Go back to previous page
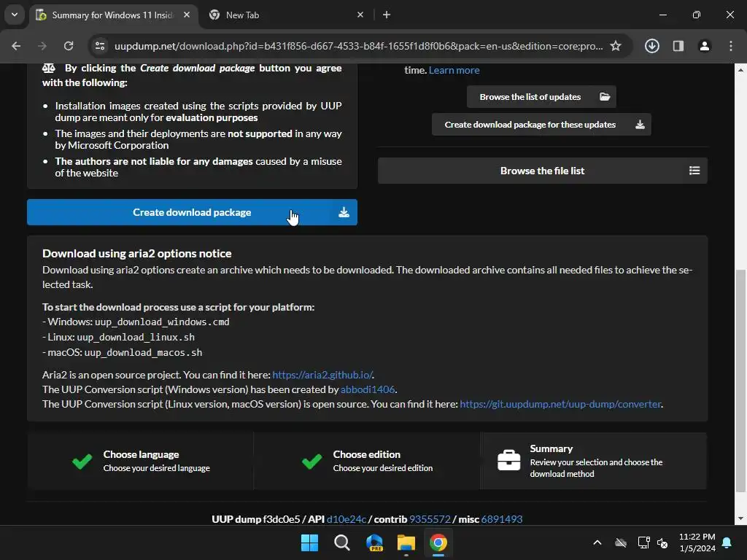 pyautogui.click(x=16, y=46)
